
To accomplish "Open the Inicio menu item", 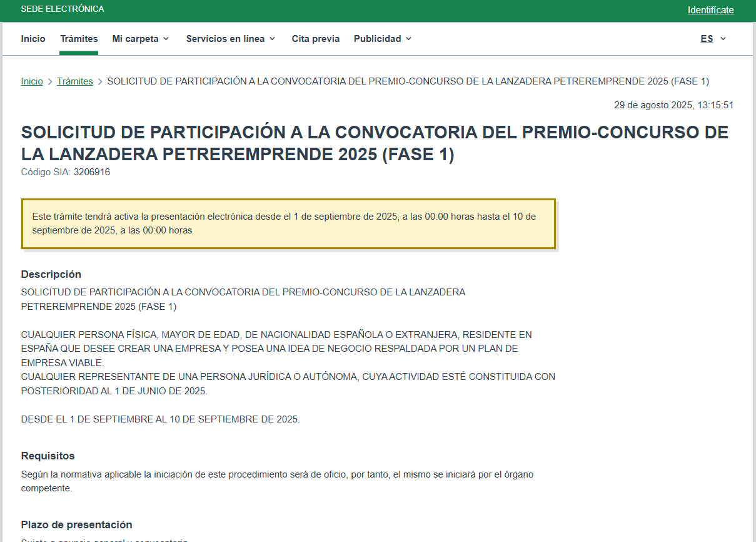I will tap(33, 39).
